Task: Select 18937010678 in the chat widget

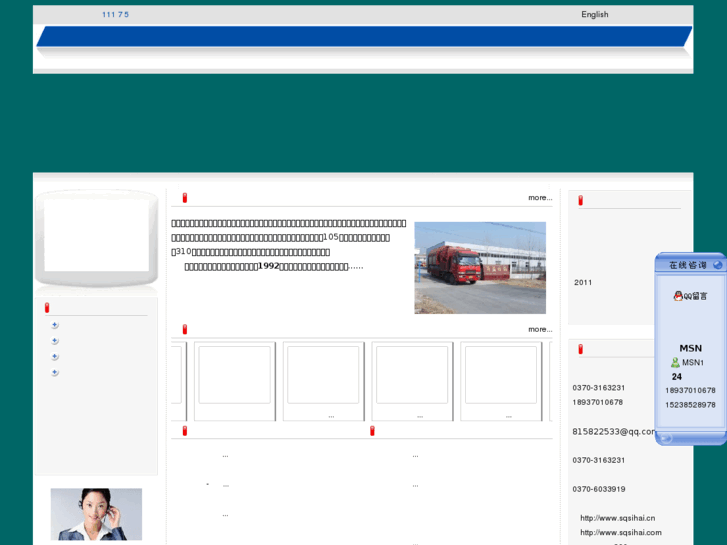Action: point(690,390)
